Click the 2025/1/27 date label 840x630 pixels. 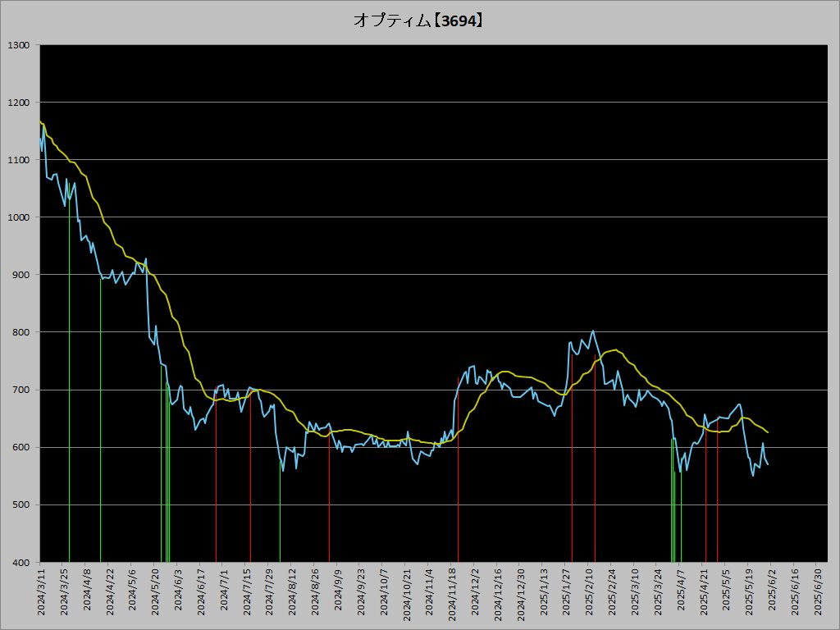point(567,591)
